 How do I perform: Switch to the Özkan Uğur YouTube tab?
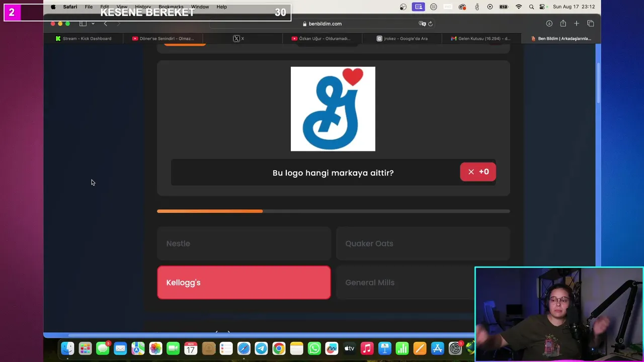(x=321, y=38)
